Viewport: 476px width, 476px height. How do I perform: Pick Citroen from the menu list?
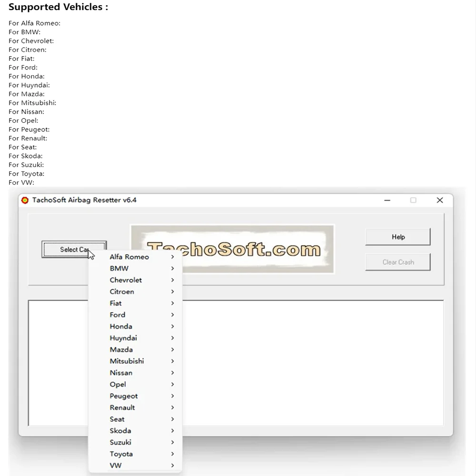click(x=135, y=291)
